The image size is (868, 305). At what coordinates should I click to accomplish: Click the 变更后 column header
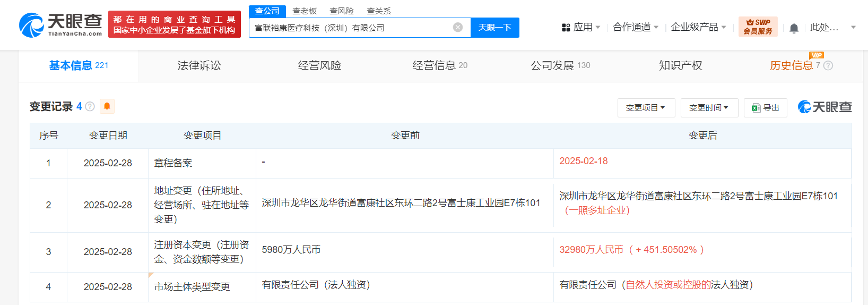click(x=702, y=135)
